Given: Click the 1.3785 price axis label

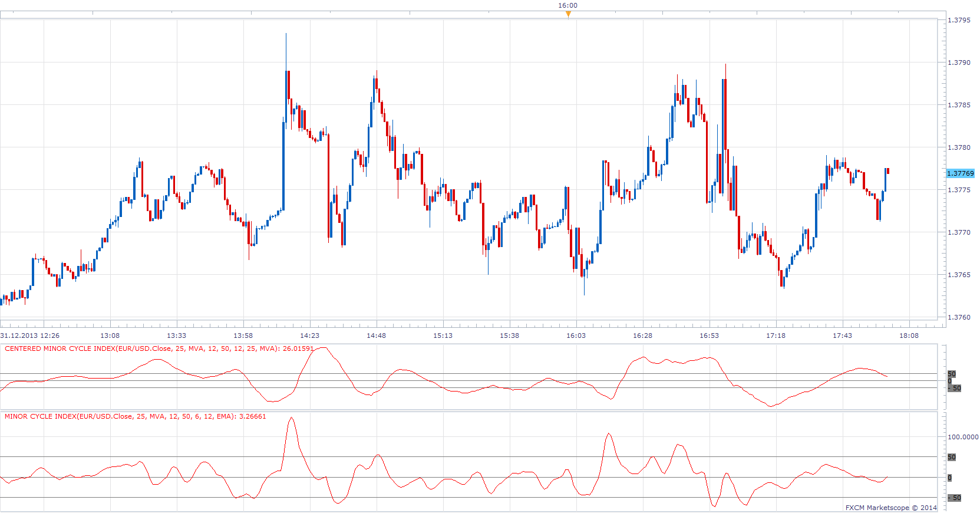Looking at the screenshot, I should click(959, 105).
